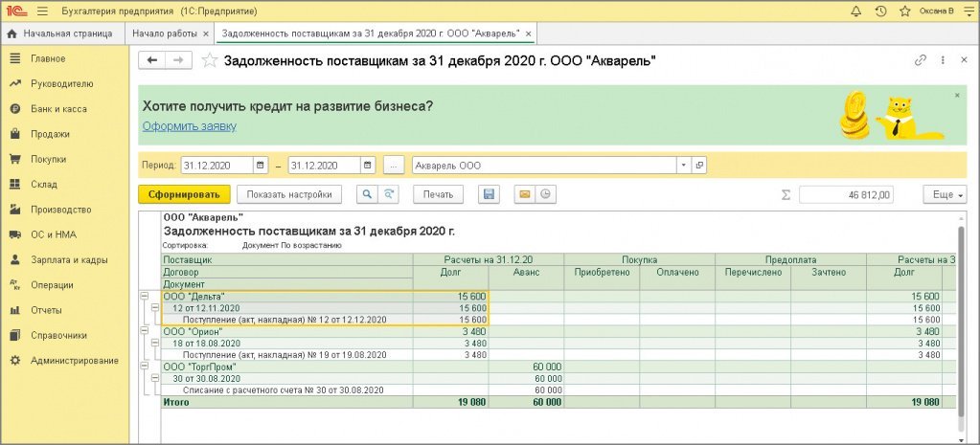This screenshot has width=980, height=445.
Task: Copy link to report via chain icon
Action: pyautogui.click(x=921, y=60)
